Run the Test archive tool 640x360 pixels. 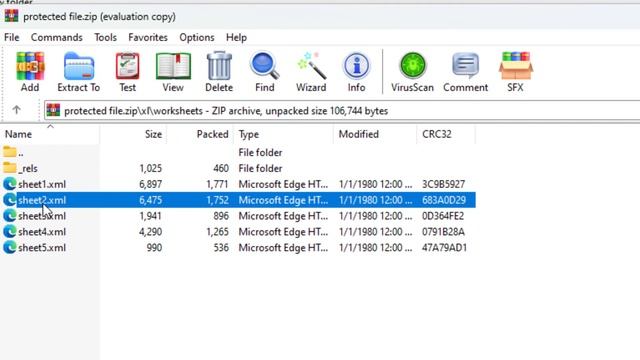point(127,72)
